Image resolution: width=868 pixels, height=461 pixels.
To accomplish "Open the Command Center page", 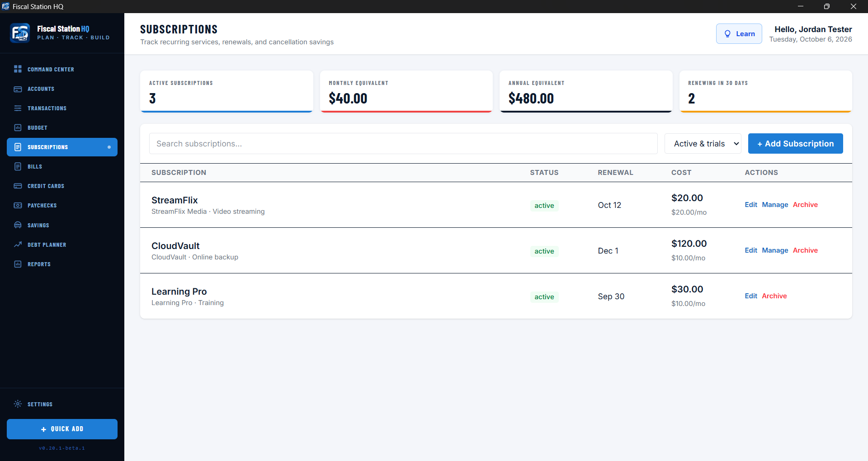I will (x=51, y=70).
